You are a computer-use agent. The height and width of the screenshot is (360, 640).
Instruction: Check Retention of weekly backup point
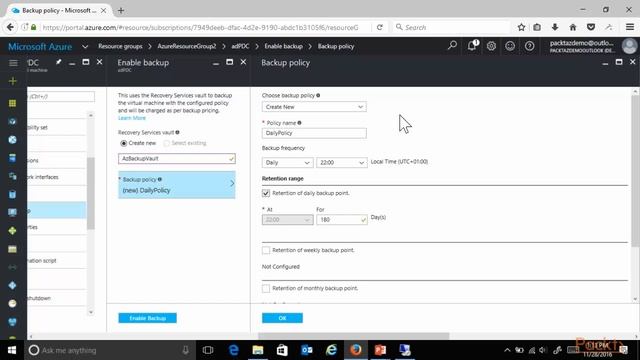pos(266,250)
